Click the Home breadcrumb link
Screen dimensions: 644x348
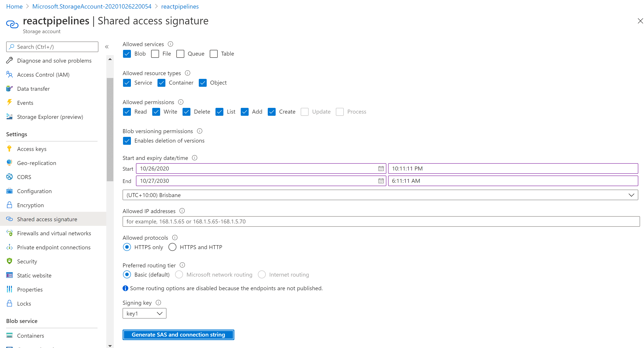pyautogui.click(x=14, y=6)
